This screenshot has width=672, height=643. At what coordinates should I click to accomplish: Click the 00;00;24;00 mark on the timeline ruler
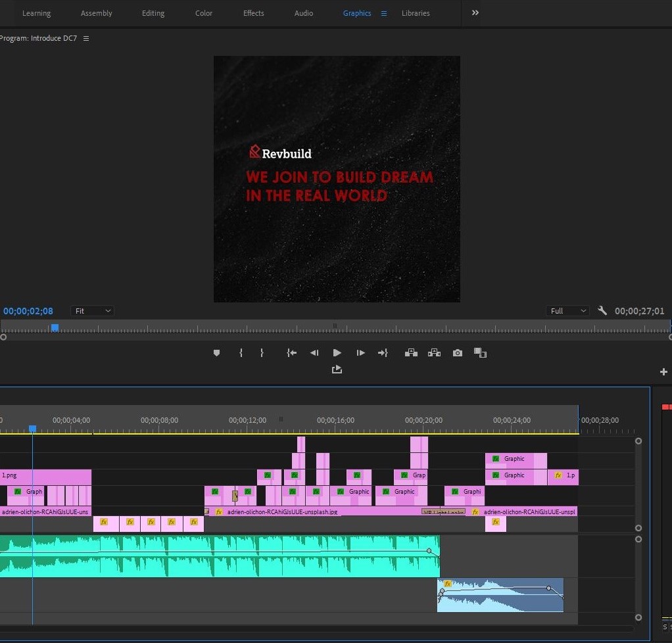coord(512,420)
